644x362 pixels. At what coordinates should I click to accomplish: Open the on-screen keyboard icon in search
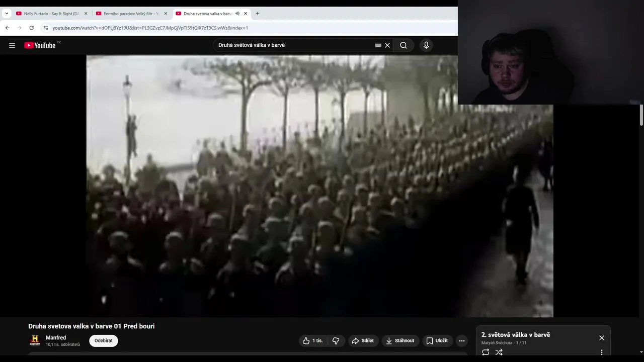(378, 45)
